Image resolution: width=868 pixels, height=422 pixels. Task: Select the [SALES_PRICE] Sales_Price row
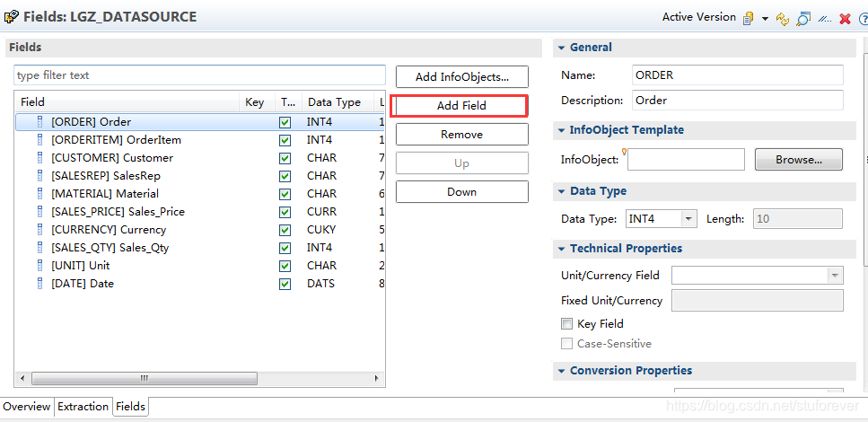(x=199, y=212)
